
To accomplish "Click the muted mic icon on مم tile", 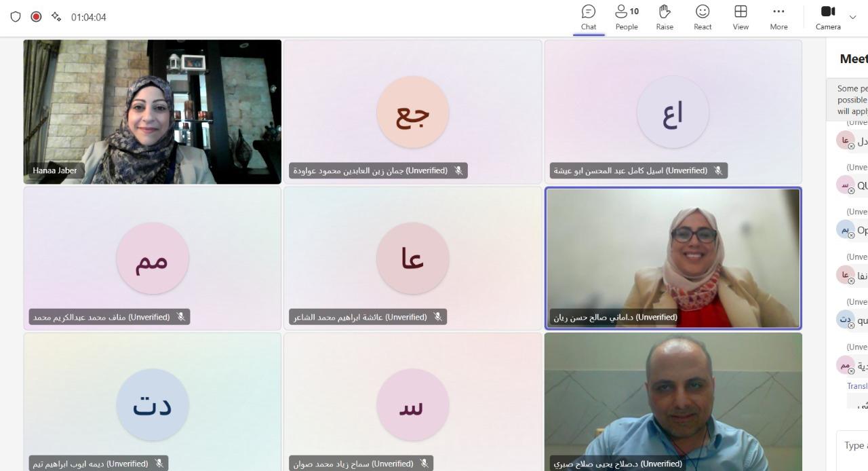I will pyautogui.click(x=180, y=317).
